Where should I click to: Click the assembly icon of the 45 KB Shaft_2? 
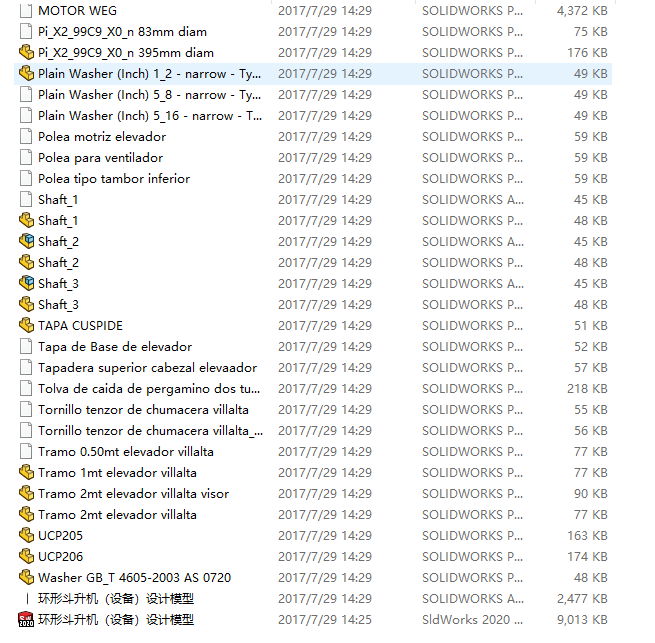[26, 241]
